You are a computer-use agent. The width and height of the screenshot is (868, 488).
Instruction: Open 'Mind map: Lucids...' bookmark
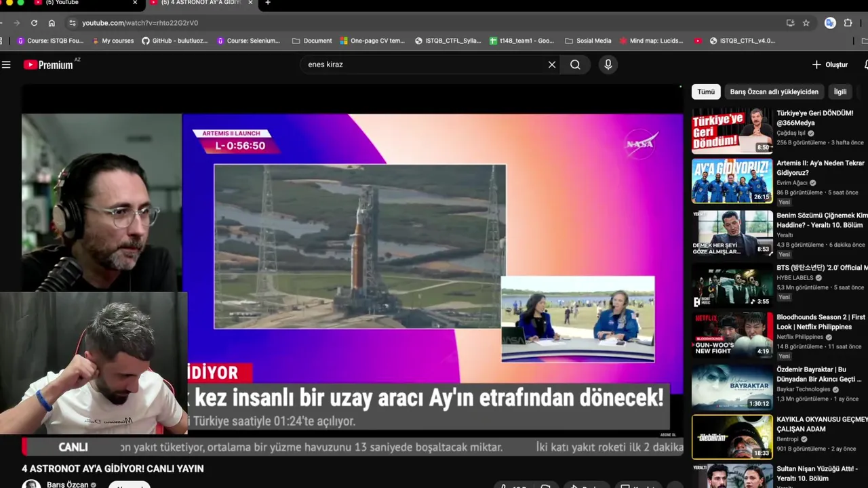coord(651,41)
